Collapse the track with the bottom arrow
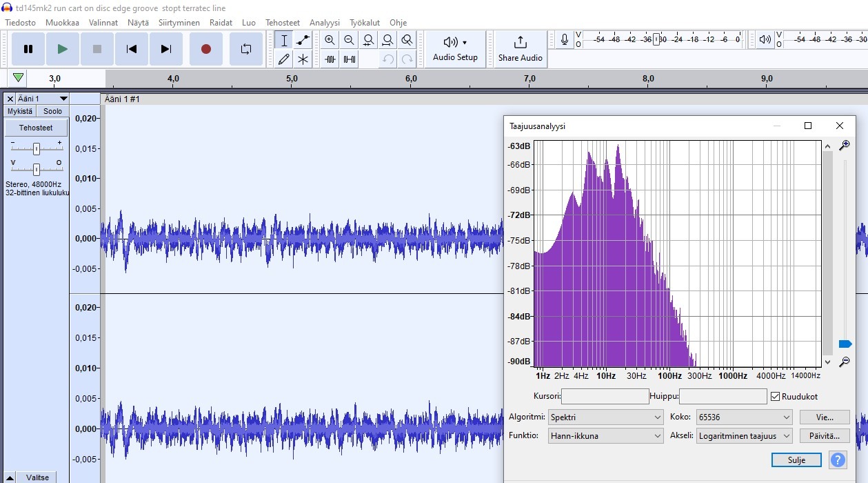Image resolution: width=868 pixels, height=483 pixels. [x=10, y=477]
